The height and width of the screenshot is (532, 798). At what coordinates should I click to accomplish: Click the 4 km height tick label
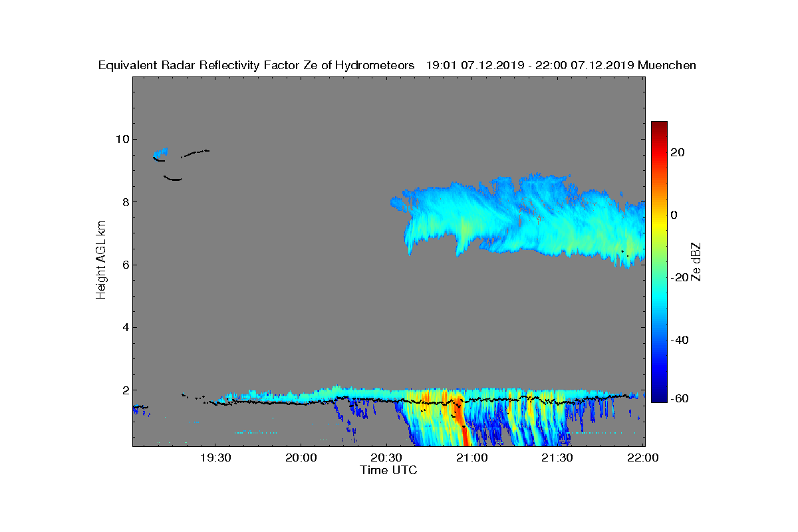click(125, 327)
